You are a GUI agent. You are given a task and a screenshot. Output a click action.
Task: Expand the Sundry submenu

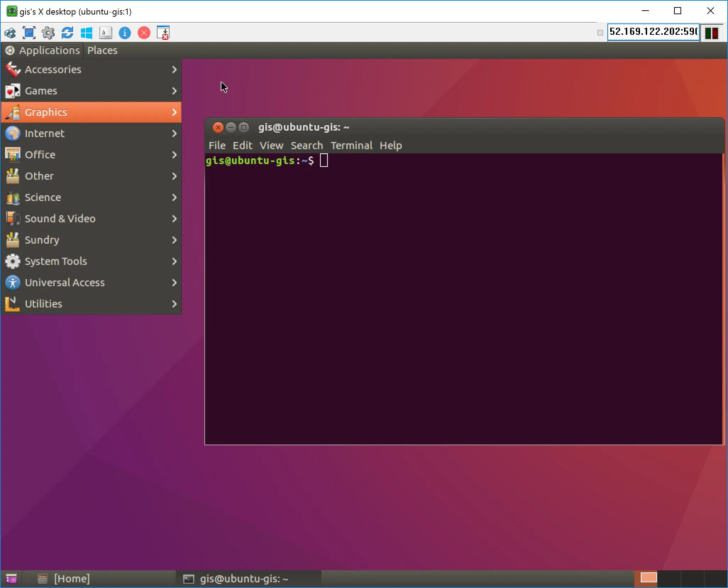tap(92, 240)
